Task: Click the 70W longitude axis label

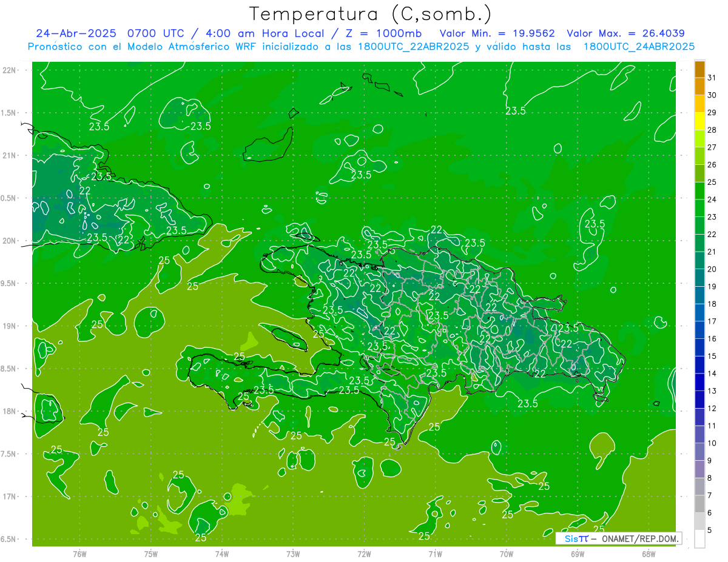Action: point(507,554)
